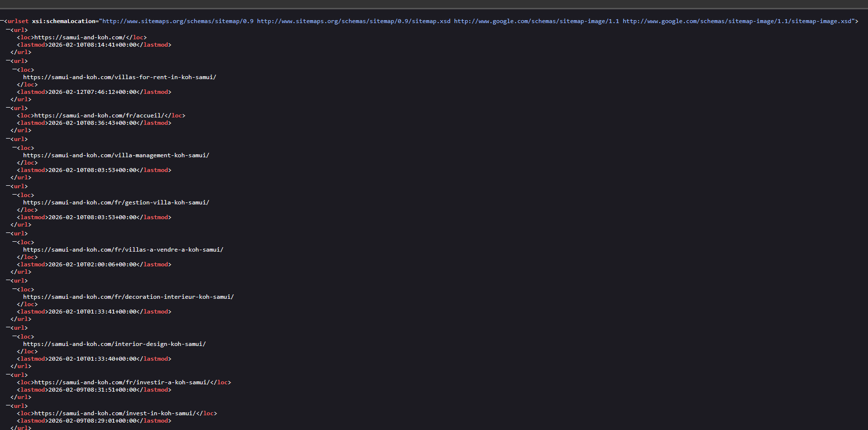This screenshot has width=868, height=430.
Task: Collapse the loc element wrapping the interior-design-koh-samui address
Action: (15, 337)
